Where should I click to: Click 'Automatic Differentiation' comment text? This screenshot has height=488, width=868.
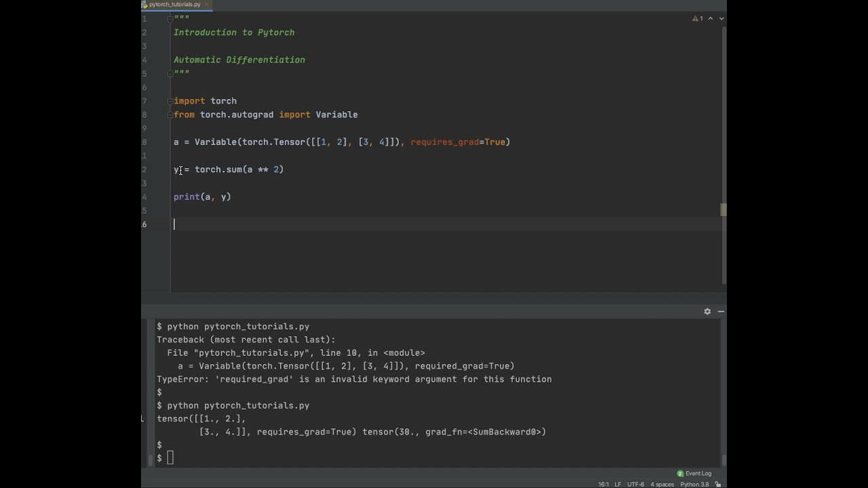coord(239,60)
